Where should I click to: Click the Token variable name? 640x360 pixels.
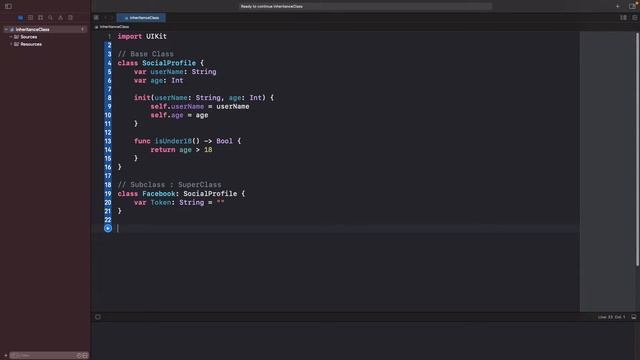[x=161, y=202]
